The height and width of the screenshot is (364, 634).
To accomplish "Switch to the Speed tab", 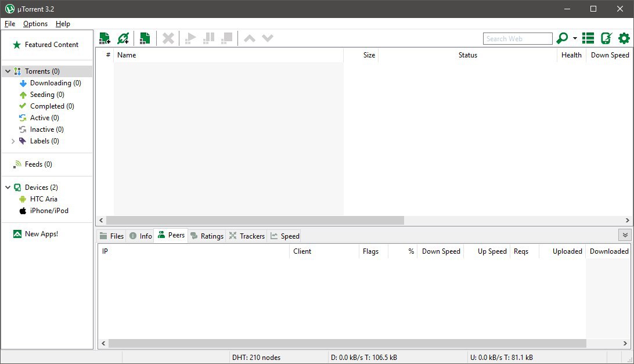I will [285, 236].
